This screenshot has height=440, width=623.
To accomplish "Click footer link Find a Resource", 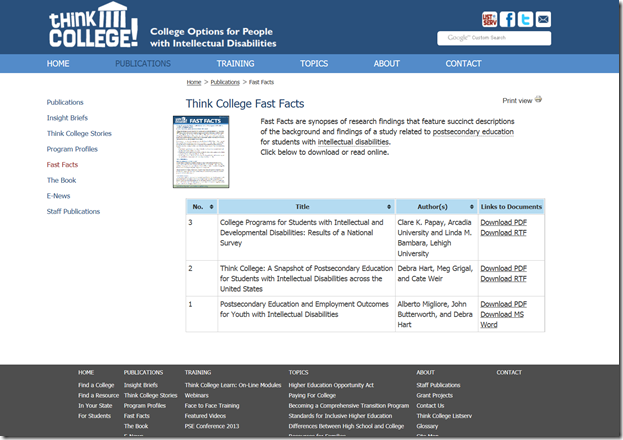I will [x=99, y=395].
